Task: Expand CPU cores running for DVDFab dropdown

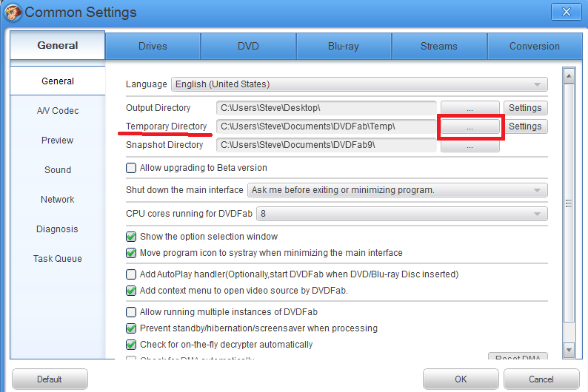Action: [402, 214]
